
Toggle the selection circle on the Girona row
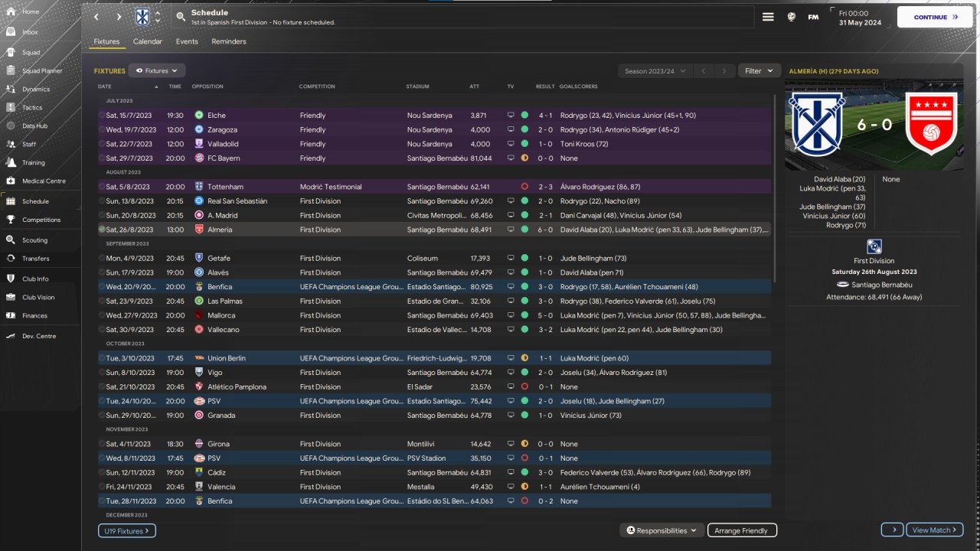102,444
